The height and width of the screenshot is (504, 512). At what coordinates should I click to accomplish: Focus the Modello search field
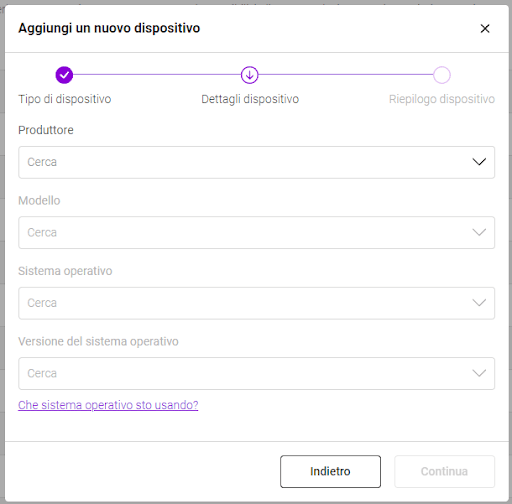256,233
